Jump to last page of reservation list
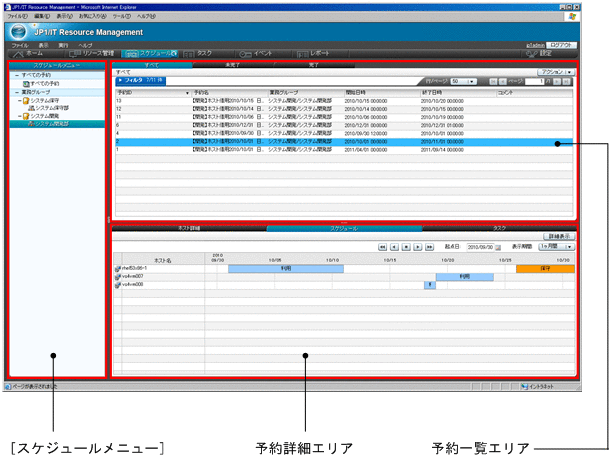 point(566,82)
